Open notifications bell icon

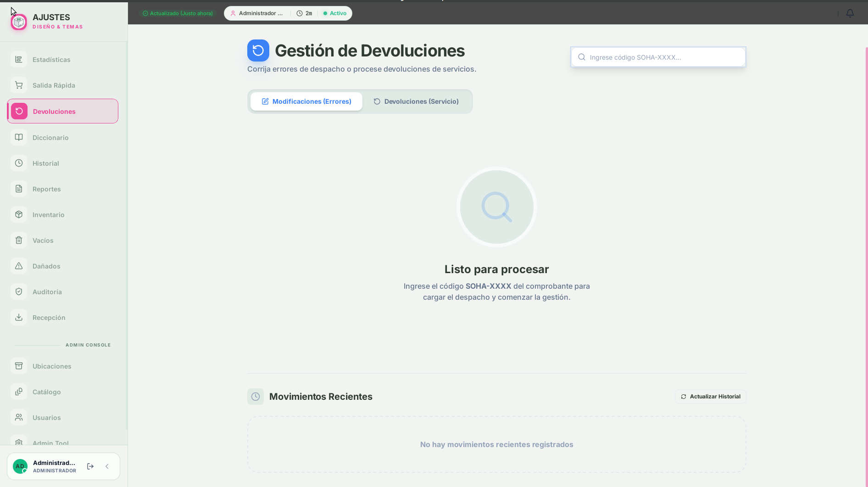click(850, 13)
